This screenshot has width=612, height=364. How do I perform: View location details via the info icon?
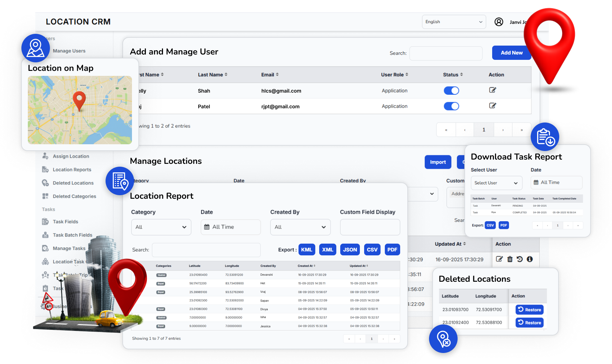(x=530, y=259)
